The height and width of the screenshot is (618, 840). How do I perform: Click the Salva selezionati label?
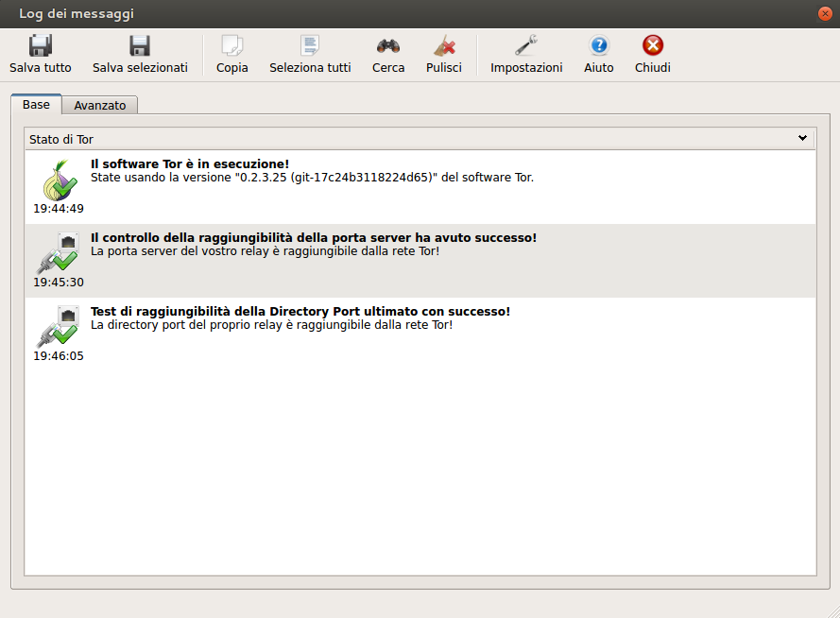tap(140, 67)
